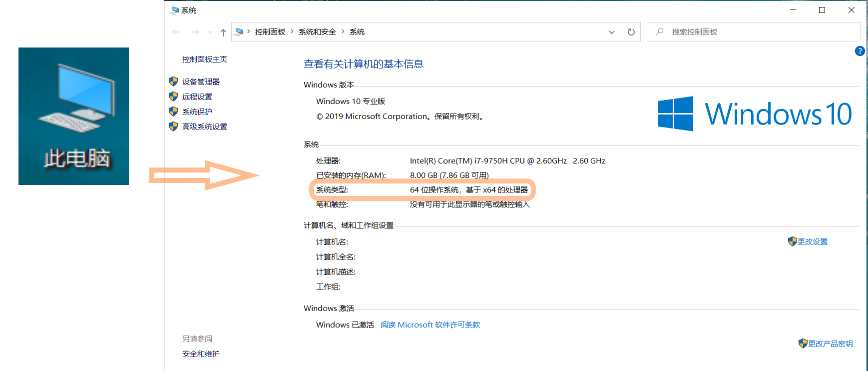Open 远程设置 link

click(x=197, y=96)
